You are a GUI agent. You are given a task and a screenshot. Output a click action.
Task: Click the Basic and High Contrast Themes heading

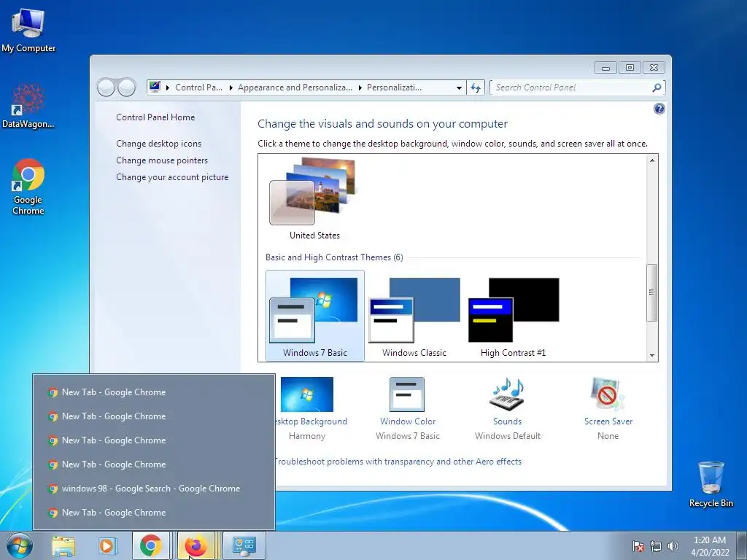(334, 257)
